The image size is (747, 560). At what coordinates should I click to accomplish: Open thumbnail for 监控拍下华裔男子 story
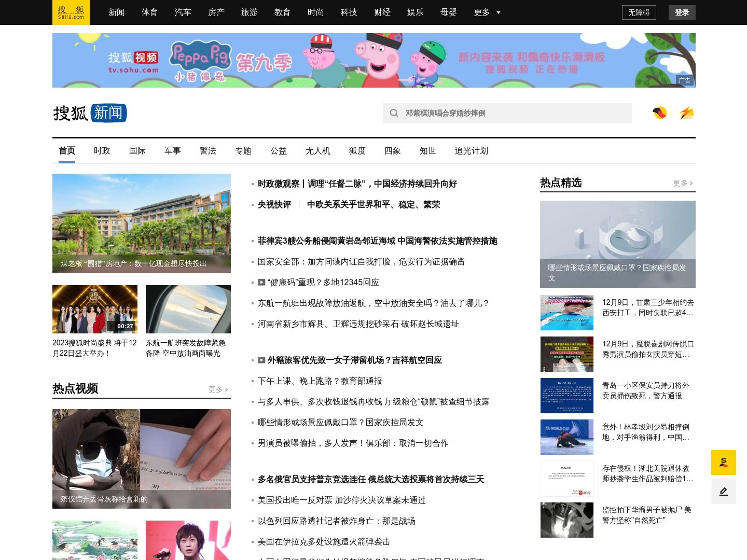pyautogui.click(x=567, y=520)
